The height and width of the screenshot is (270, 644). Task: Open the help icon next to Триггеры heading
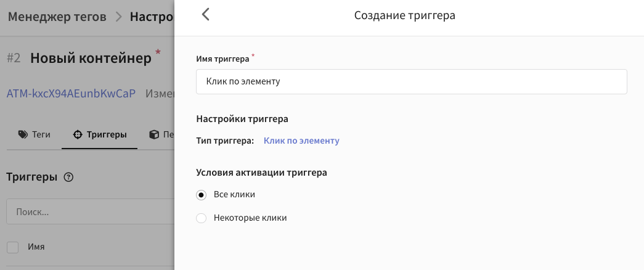click(68, 178)
